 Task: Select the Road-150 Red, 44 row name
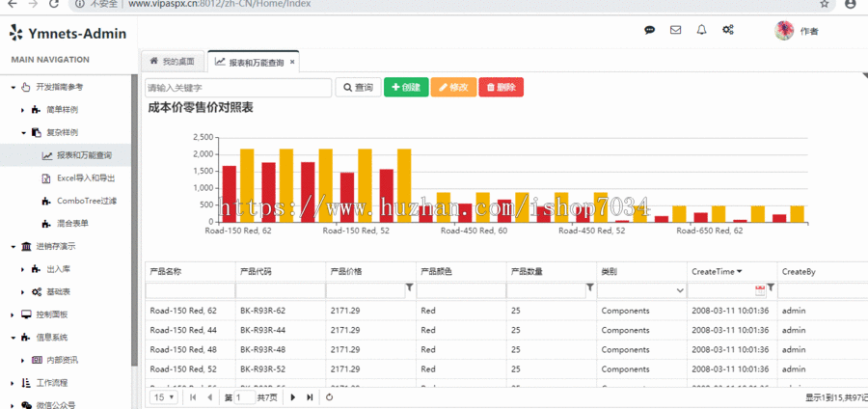click(183, 331)
